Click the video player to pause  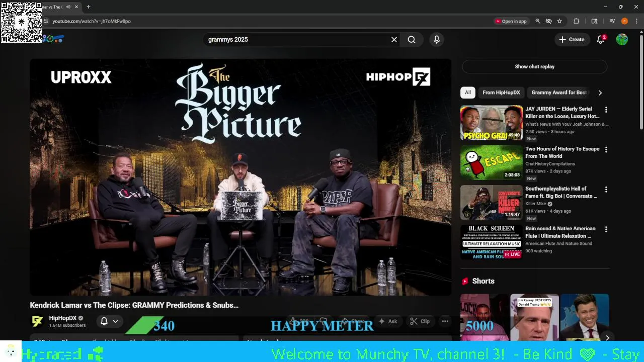pyautogui.click(x=240, y=177)
